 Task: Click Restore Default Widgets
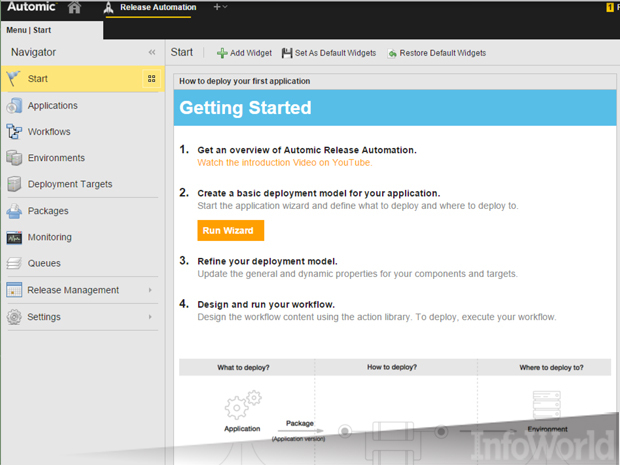coord(437,53)
